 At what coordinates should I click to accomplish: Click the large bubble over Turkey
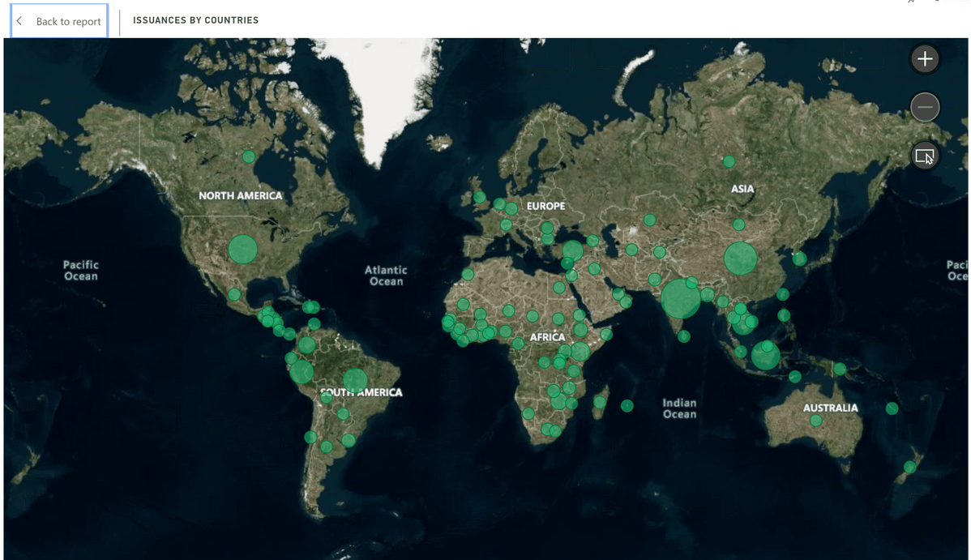pos(572,250)
